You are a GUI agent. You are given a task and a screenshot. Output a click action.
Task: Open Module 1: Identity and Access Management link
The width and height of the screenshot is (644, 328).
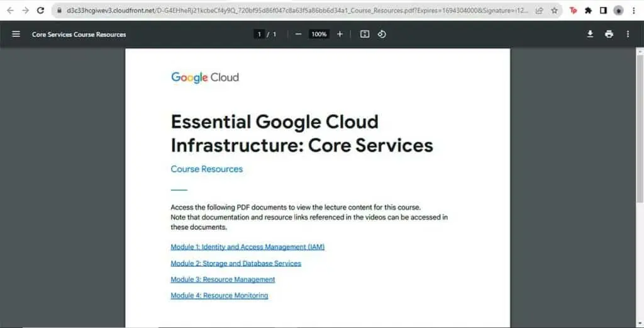click(248, 247)
